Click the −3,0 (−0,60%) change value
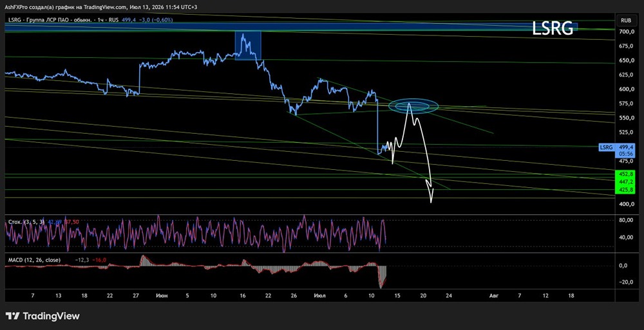This screenshot has width=644, height=330. click(156, 19)
